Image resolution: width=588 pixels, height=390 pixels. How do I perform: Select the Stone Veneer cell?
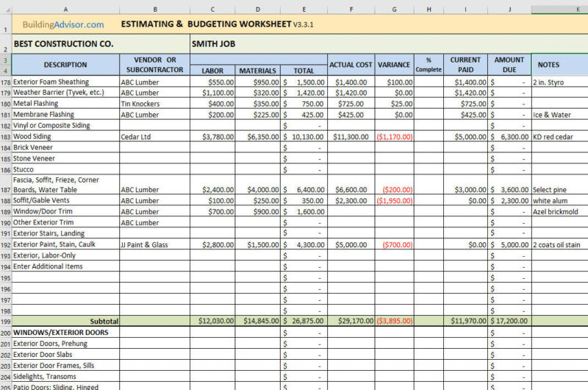tap(65, 158)
